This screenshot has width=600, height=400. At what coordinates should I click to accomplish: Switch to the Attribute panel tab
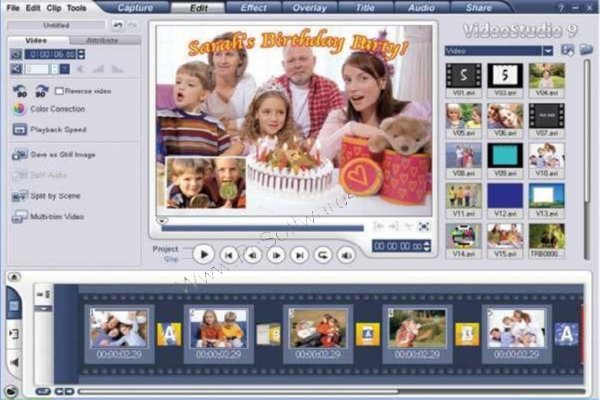tap(102, 40)
